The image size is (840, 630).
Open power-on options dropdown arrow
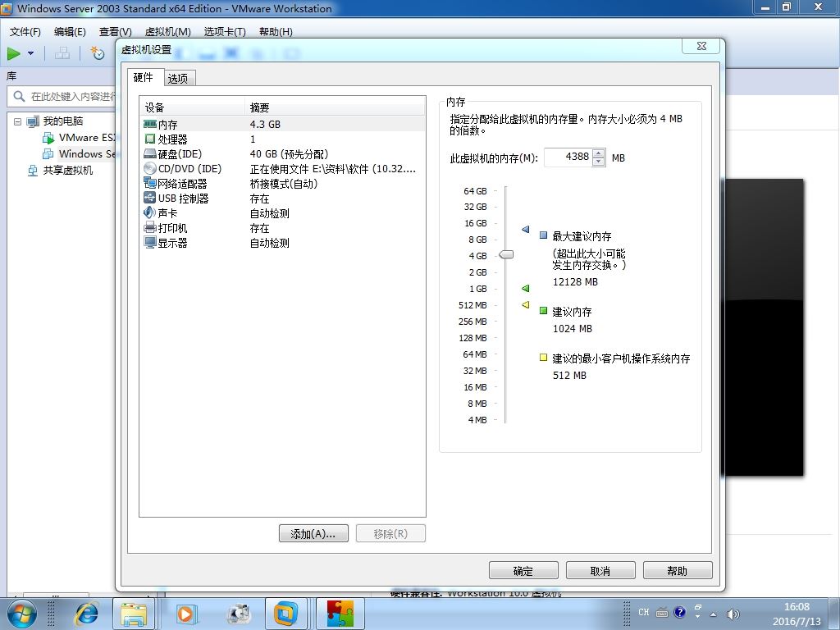pos(30,53)
